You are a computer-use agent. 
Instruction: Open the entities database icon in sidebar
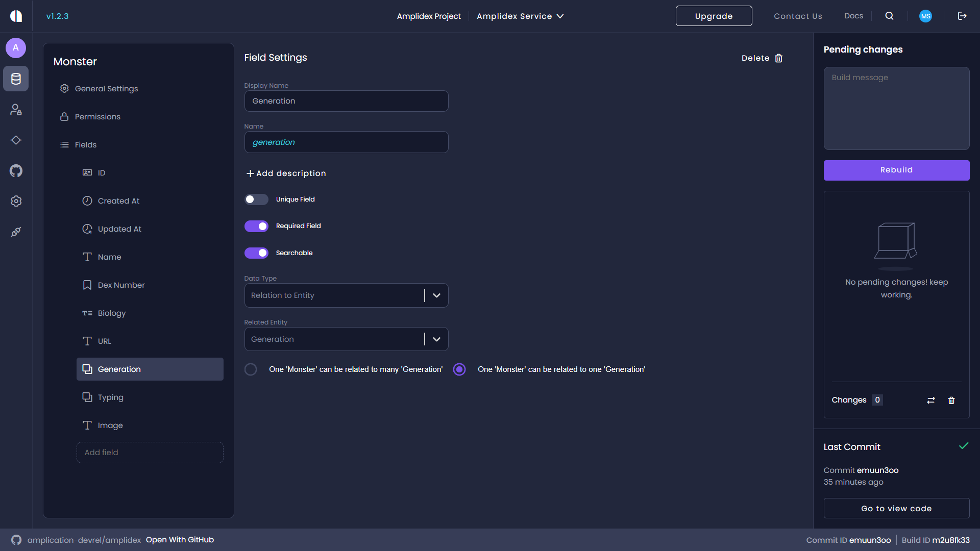point(16,79)
